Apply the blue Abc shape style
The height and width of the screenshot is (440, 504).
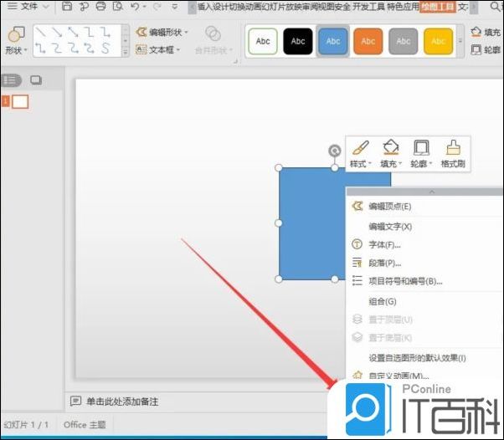pos(333,41)
